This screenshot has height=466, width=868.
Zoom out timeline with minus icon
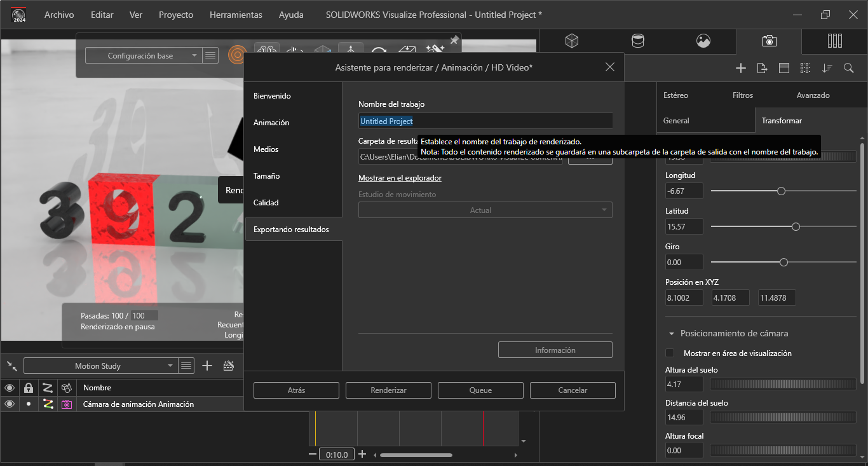tap(313, 454)
